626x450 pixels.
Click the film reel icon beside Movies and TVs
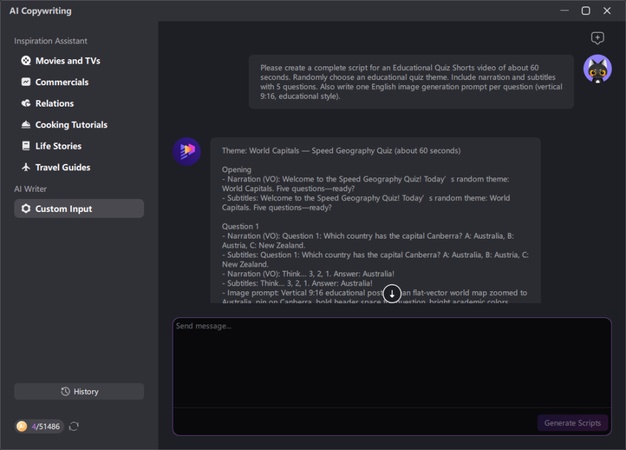26,61
